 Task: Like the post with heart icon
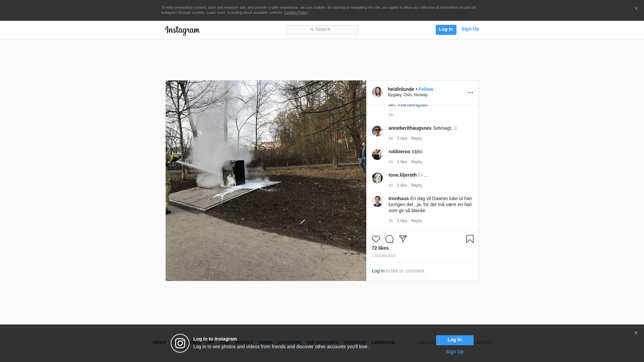pos(376,239)
